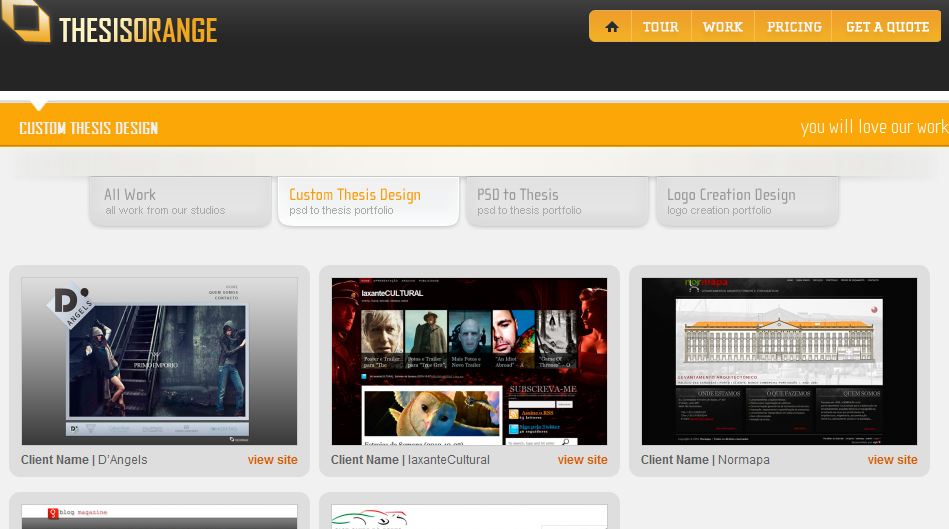949x529 pixels.
Task: Click the THESISORANGE logo text
Action: pyautogui.click(x=138, y=30)
